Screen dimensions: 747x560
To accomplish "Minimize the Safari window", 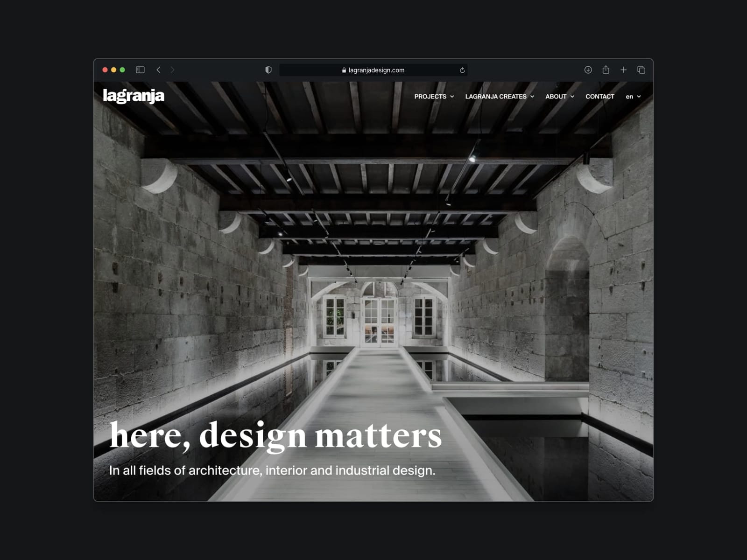I will tap(113, 70).
